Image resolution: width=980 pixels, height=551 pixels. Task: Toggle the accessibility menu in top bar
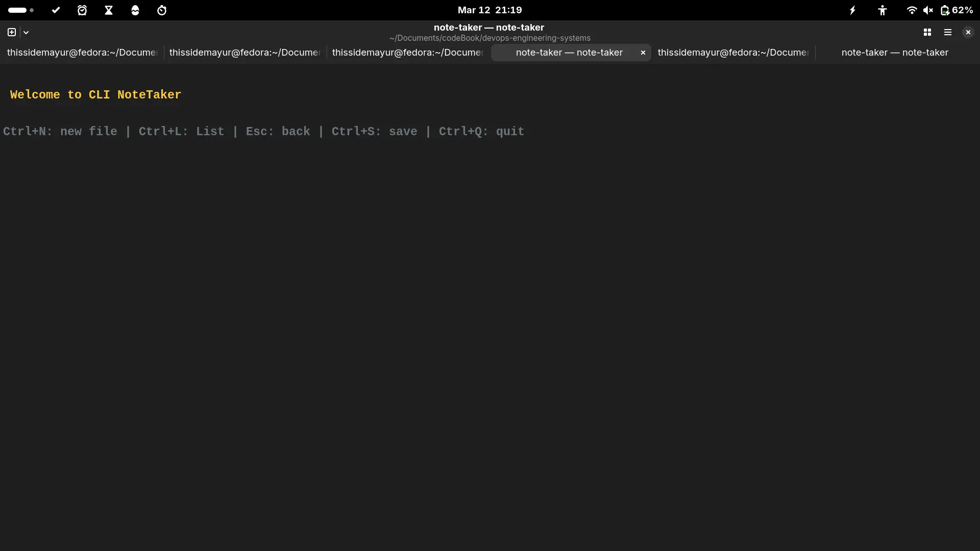(x=883, y=10)
